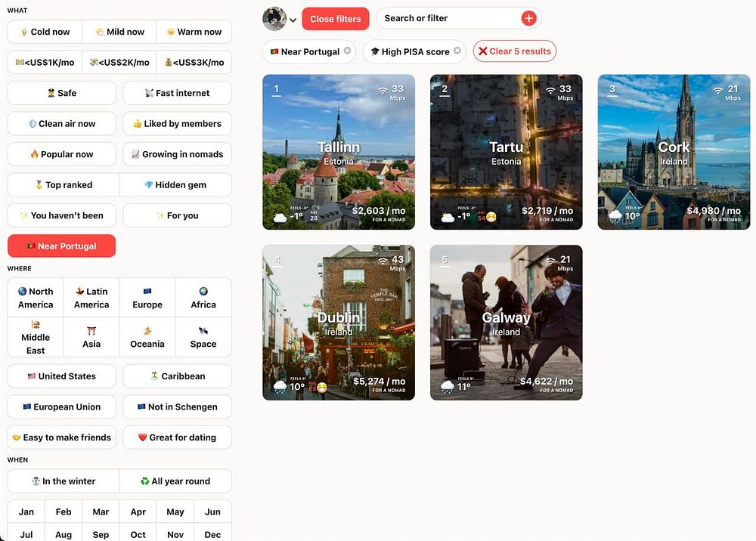The width and height of the screenshot is (756, 541).
Task: Toggle Liked by members filter
Action: coord(177,124)
